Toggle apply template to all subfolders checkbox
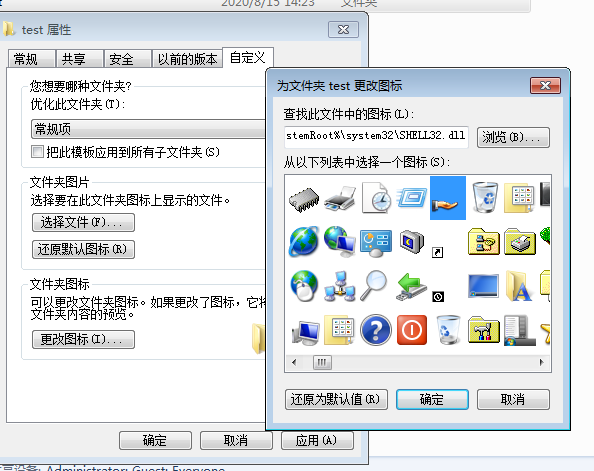 (x=38, y=152)
